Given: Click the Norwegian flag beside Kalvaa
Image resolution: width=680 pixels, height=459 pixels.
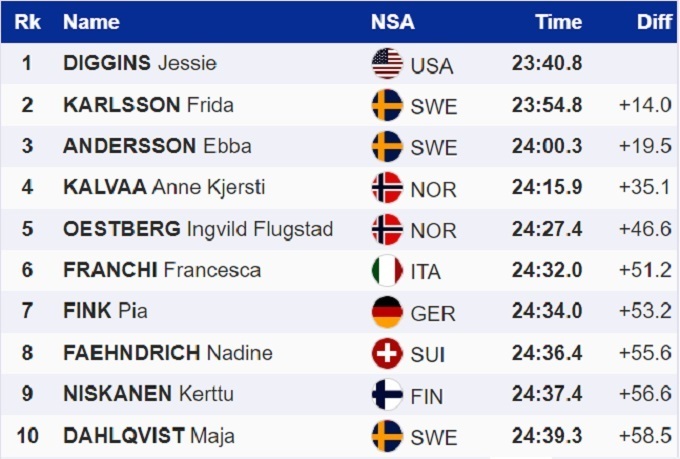Looking at the screenshot, I should click(386, 187).
